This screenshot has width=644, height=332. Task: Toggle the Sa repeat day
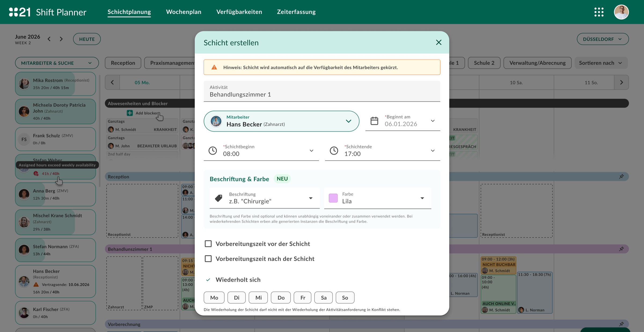pos(324,297)
